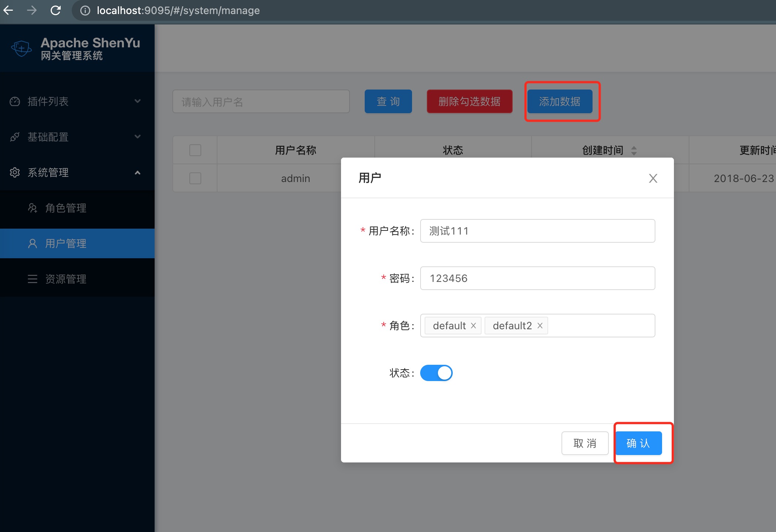This screenshot has width=776, height=532.
Task: Reload the page with browser refresh icon
Action: pos(55,10)
